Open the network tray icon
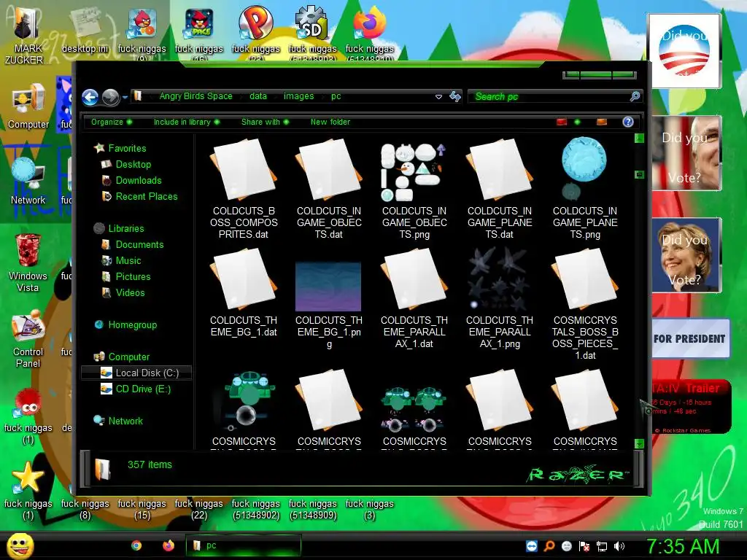Screen dimensions: 747x560 602,546
